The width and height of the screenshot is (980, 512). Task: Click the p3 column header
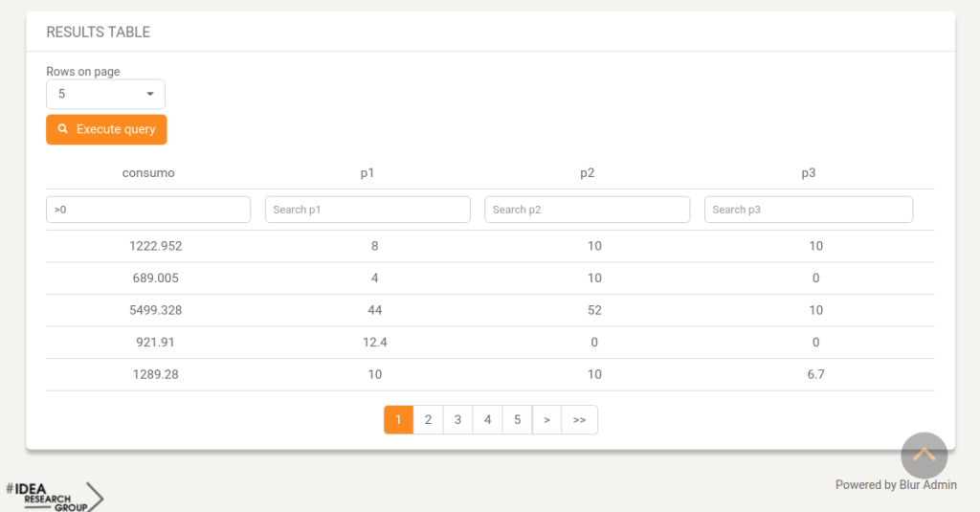click(808, 173)
